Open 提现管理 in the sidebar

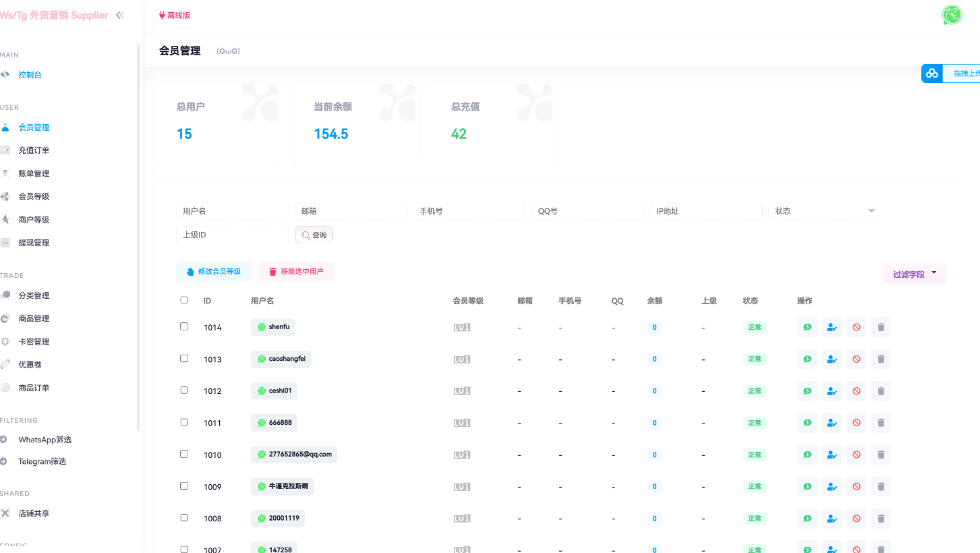pyautogui.click(x=34, y=243)
